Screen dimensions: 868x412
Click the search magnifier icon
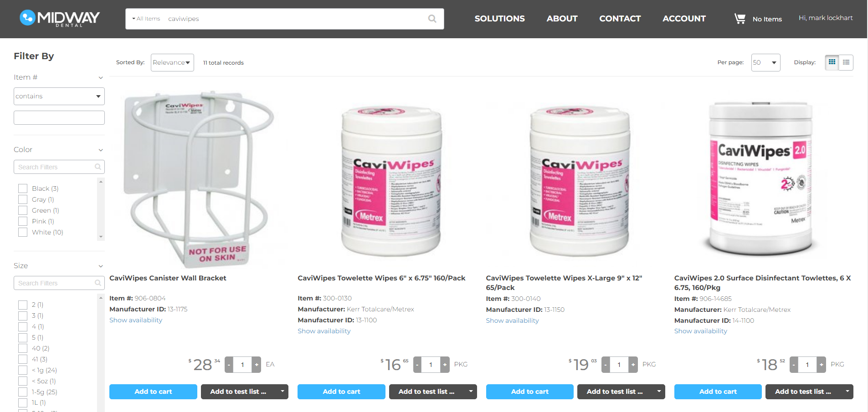point(432,19)
